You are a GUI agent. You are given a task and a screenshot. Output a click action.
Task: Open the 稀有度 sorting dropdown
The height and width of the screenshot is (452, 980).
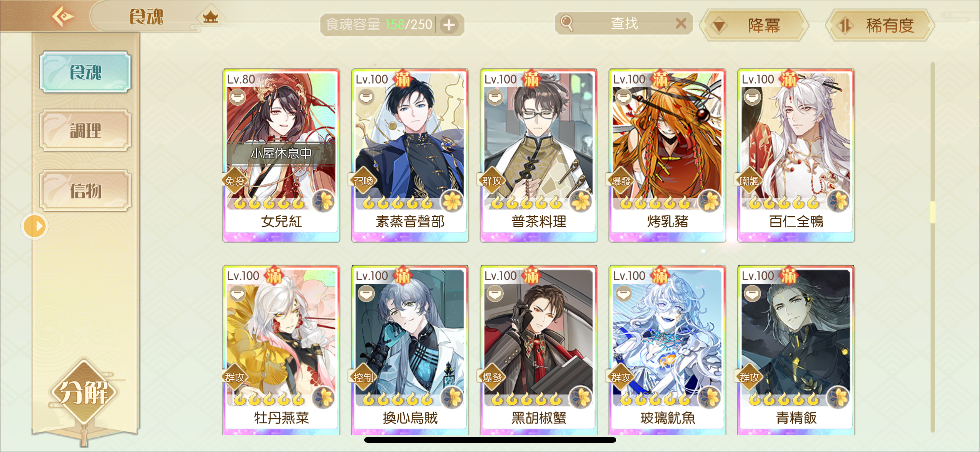click(x=880, y=25)
